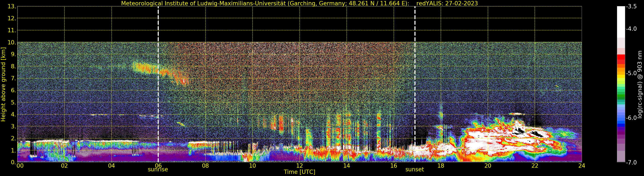644x176 pixels.
Task: Select the height axis tick label "7."
Action: [13, 78]
